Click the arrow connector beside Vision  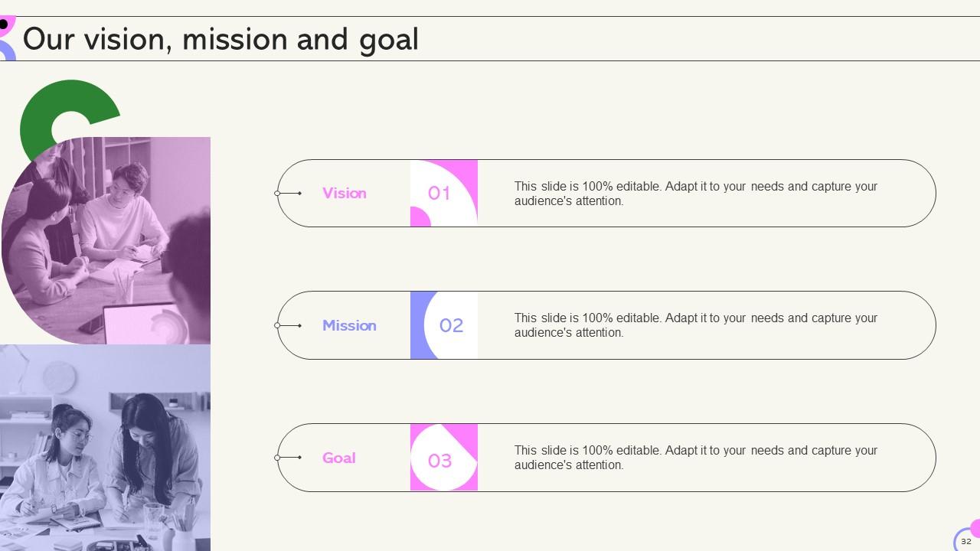[288, 194]
